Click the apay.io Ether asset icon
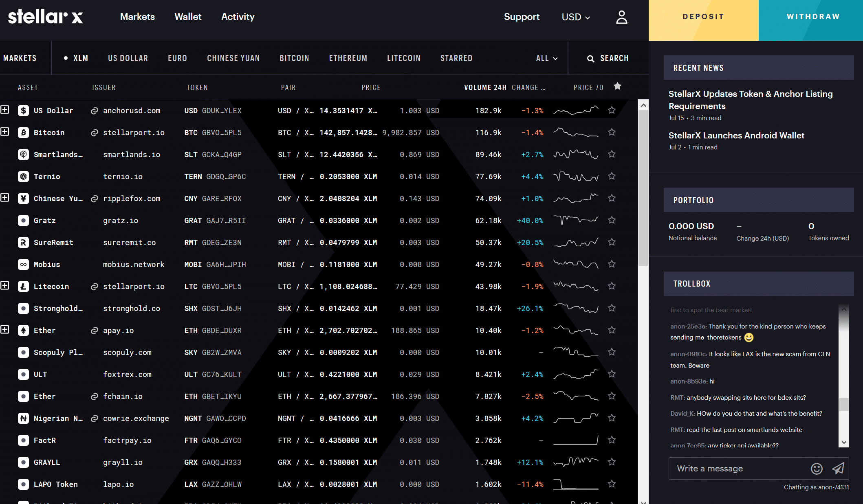This screenshot has height=504, width=863. pos(24,330)
